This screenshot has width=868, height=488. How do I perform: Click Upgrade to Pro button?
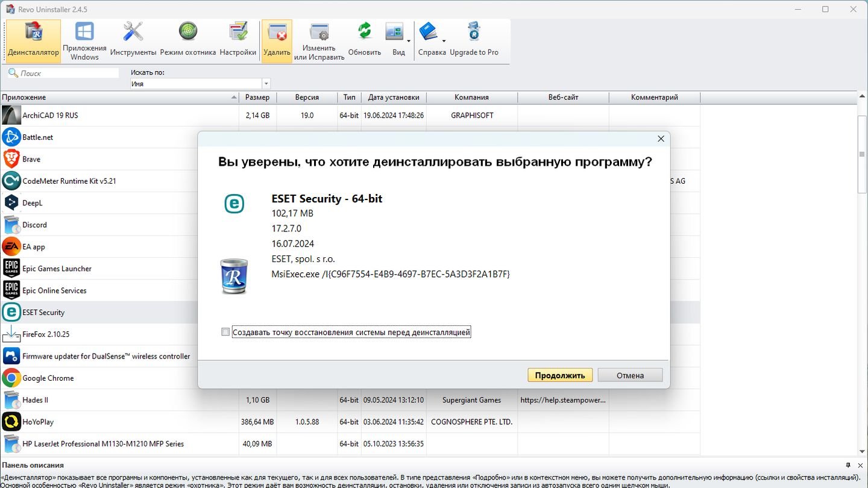click(474, 41)
